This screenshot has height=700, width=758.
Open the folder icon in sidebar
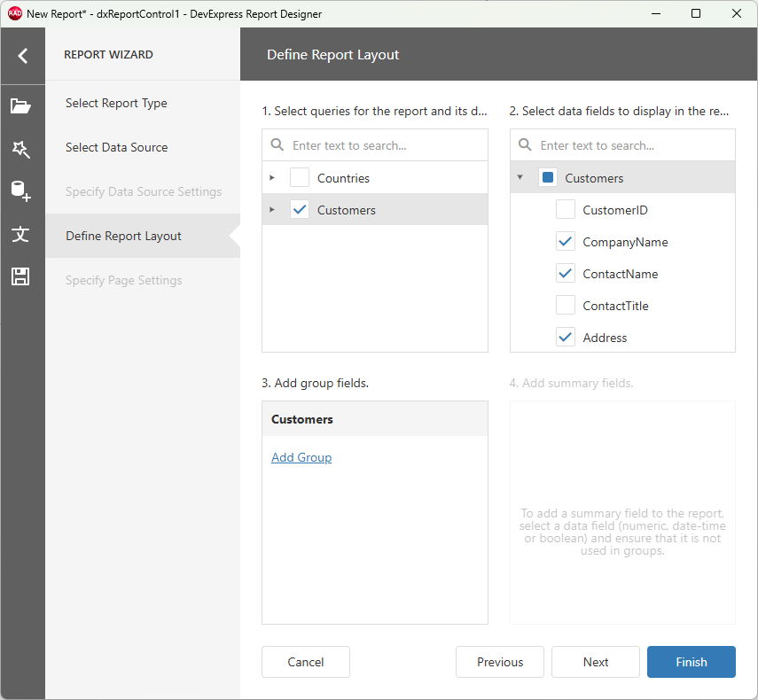(20, 105)
